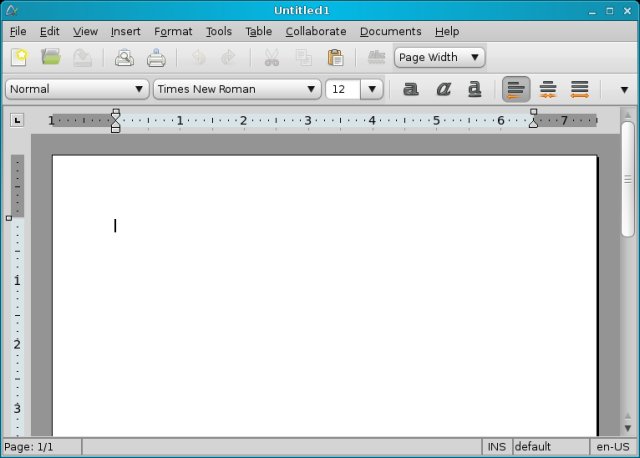Select left paragraph alignment
The width and height of the screenshot is (640, 458).
[516, 89]
